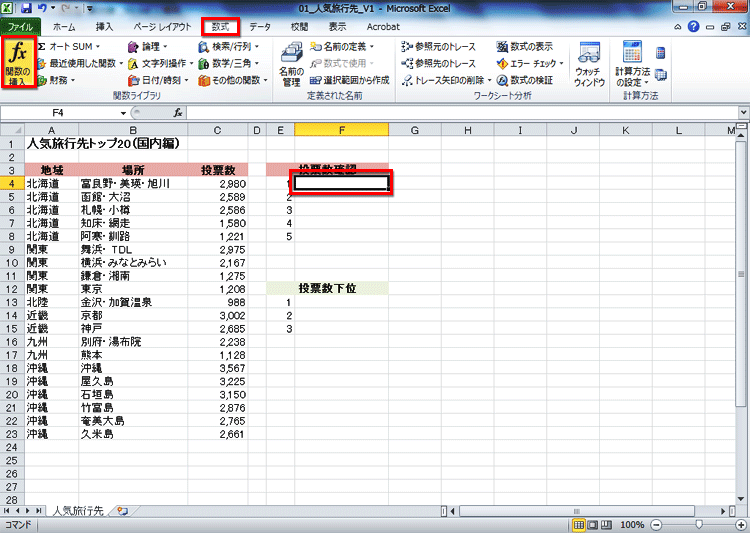Image resolution: width=750 pixels, height=533 pixels.
Task: Open the 論理 functions menu
Action: click(x=148, y=46)
